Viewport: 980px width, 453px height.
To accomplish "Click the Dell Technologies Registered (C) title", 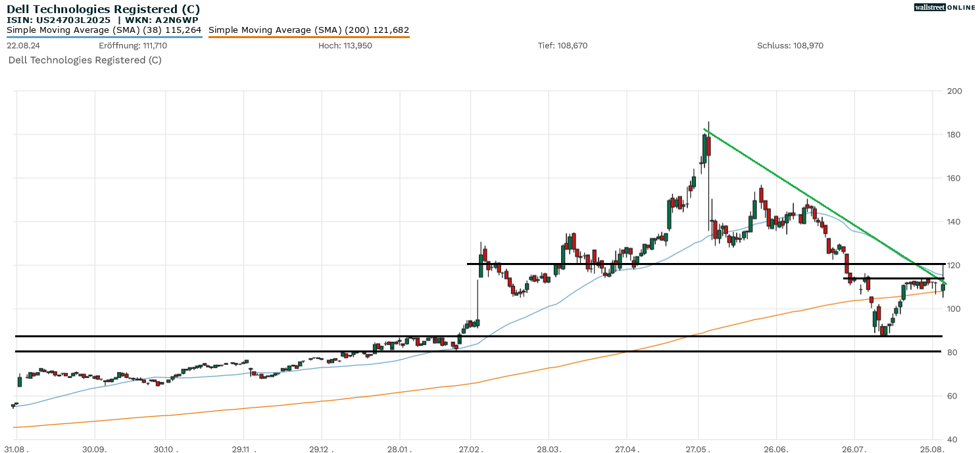I will pyautogui.click(x=103, y=9).
